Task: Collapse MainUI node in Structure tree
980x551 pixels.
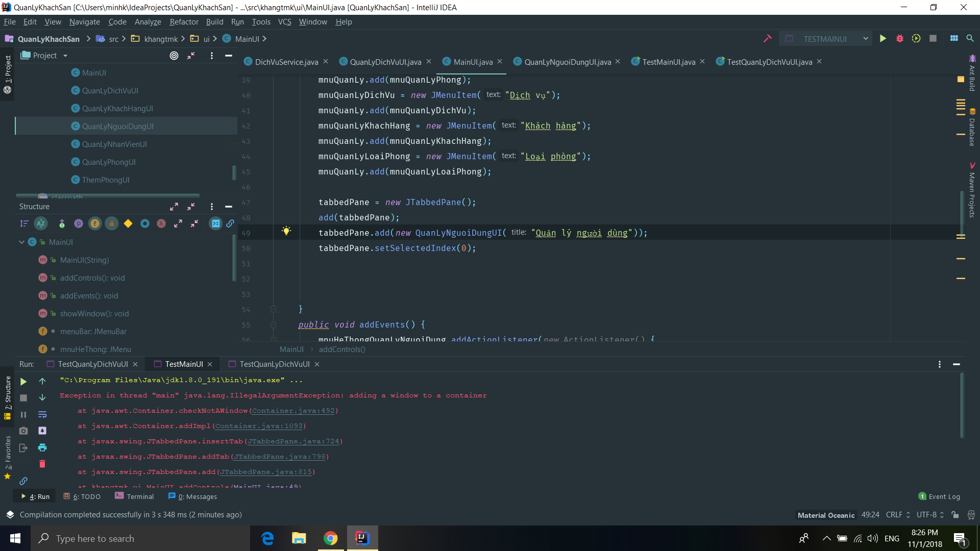Action: (22, 242)
